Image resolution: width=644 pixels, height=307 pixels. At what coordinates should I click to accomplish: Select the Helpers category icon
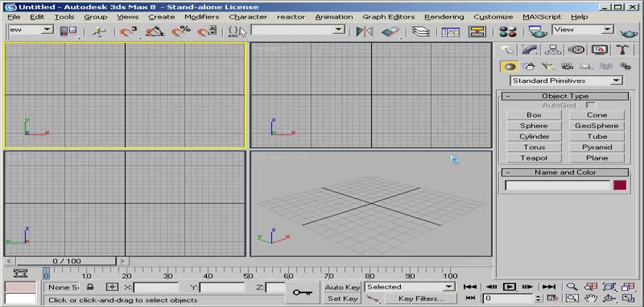click(x=586, y=67)
